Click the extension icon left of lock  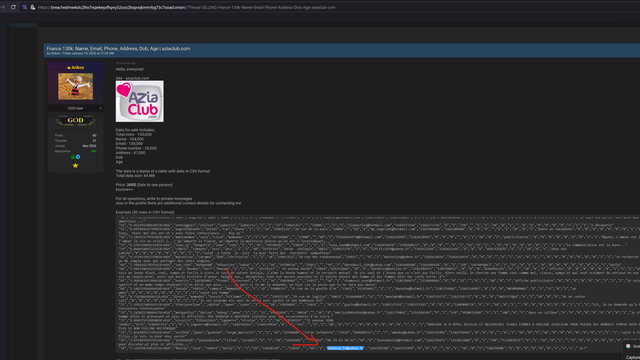pyautogui.click(x=24, y=7)
